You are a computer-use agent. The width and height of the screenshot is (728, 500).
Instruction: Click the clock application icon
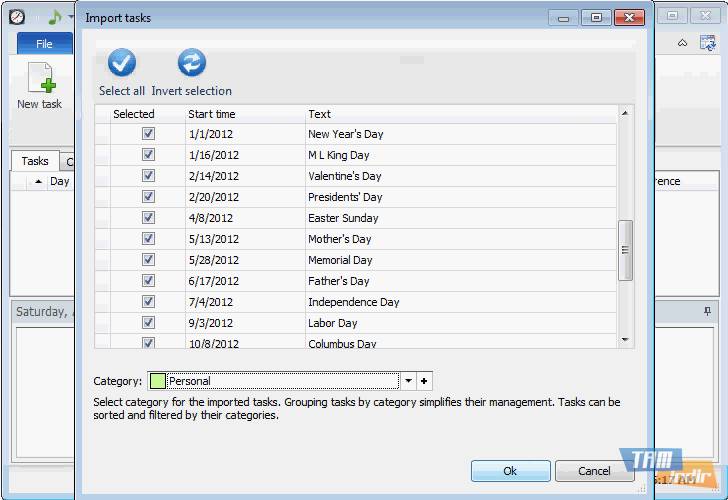pyautogui.click(x=17, y=17)
